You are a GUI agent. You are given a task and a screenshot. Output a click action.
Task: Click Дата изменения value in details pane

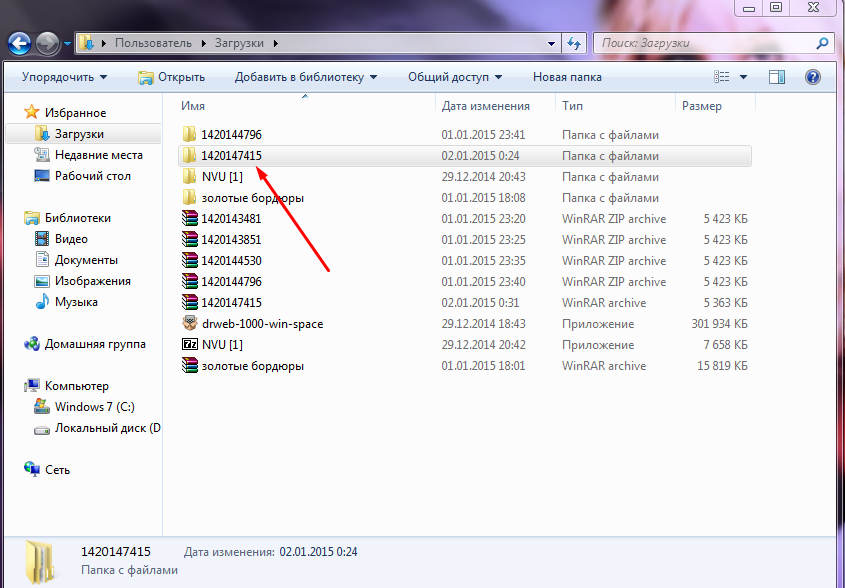[x=318, y=552]
